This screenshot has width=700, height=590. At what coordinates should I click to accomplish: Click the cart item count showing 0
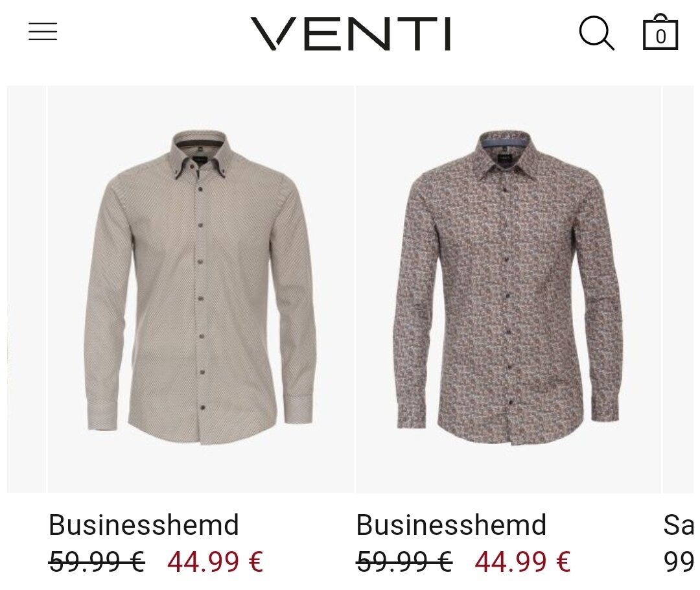pos(660,36)
